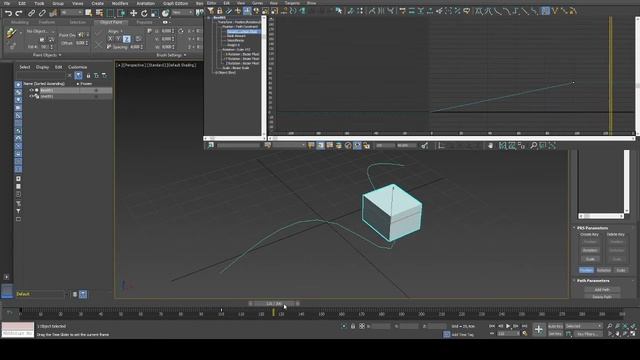
Task: Toggle Z axis in Object Paint ribbon
Action: [127, 39]
